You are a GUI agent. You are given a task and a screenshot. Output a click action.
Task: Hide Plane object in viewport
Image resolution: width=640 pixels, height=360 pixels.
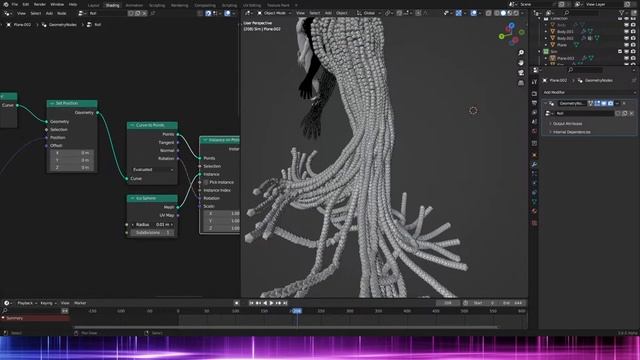point(627,45)
